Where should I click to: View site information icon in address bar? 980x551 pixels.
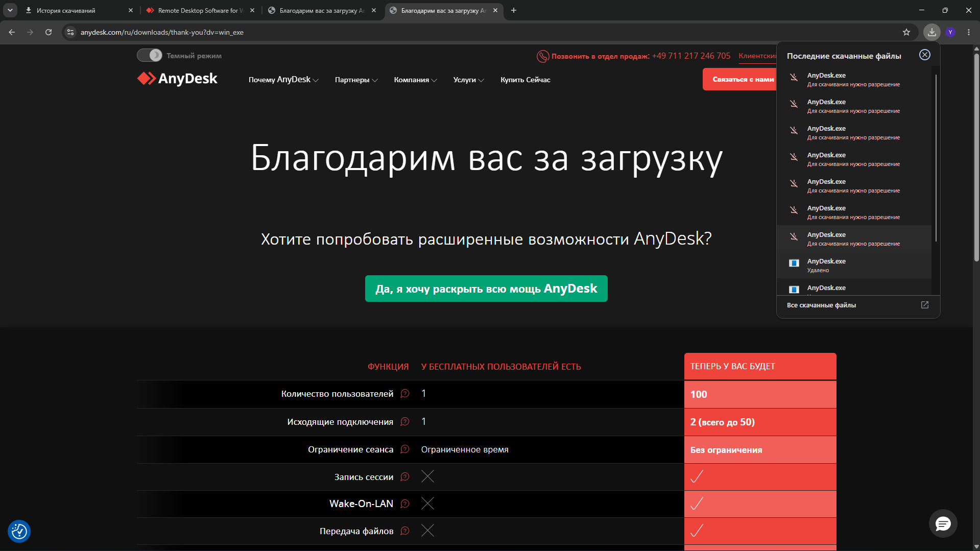[70, 32]
